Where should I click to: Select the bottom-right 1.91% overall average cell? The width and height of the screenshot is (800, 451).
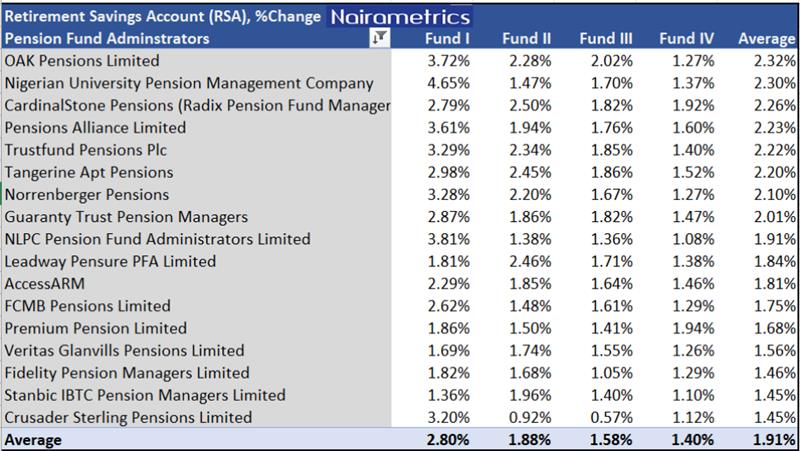click(x=766, y=439)
